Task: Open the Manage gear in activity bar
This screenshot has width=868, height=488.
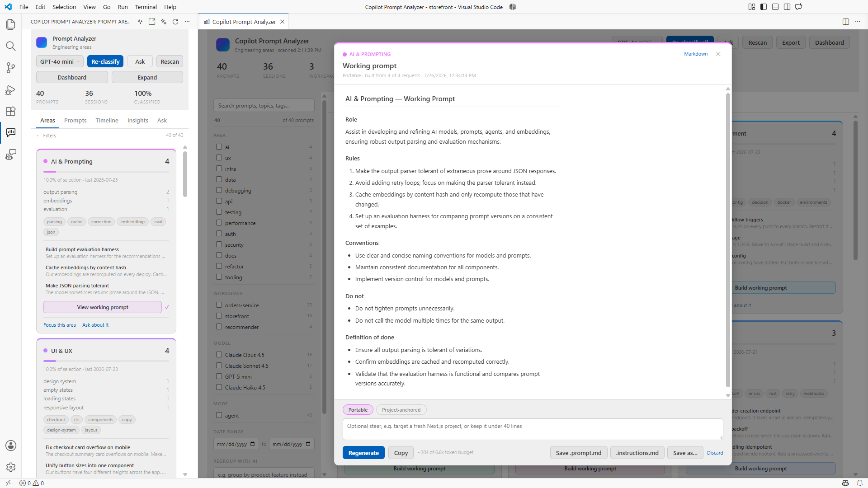Action: (10, 467)
